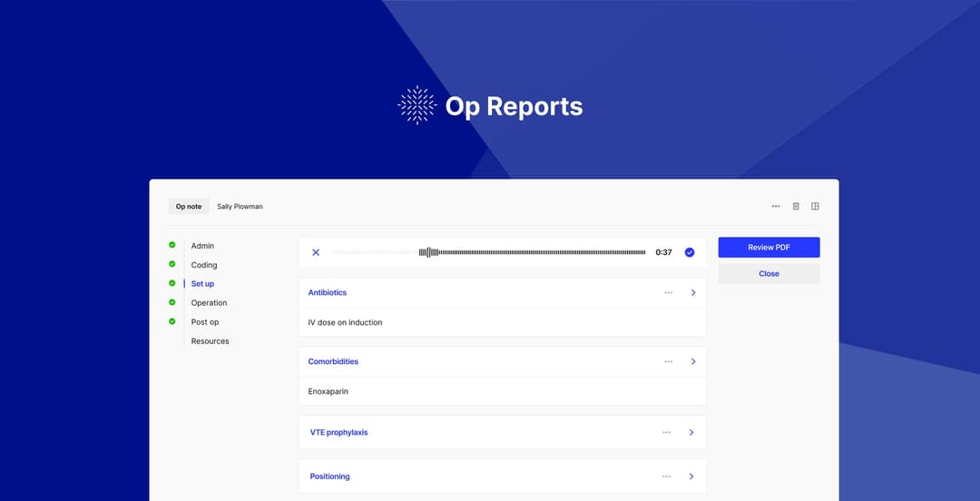Click green check next to Coding
This screenshot has height=501, width=980.
click(x=171, y=264)
